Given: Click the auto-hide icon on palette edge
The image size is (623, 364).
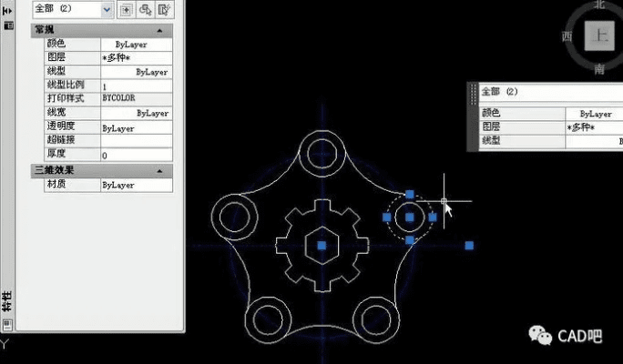Looking at the screenshot, I should [x=7, y=13].
